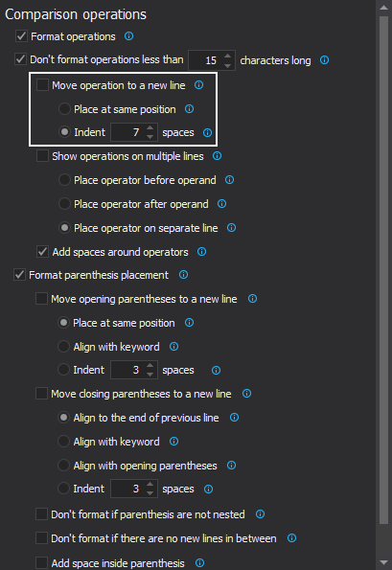Increase closing parentheses Indent spaces value
The width and height of the screenshot is (392, 570).
pos(150,485)
